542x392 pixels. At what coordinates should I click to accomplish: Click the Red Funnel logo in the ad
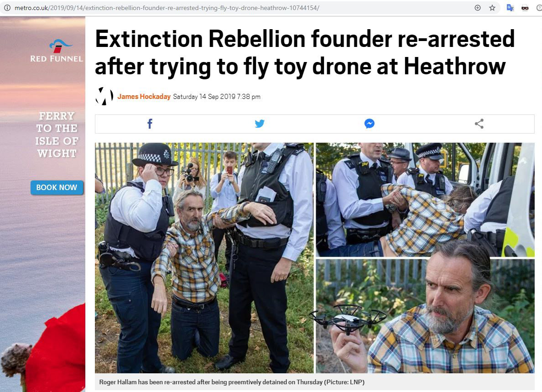pos(56,51)
